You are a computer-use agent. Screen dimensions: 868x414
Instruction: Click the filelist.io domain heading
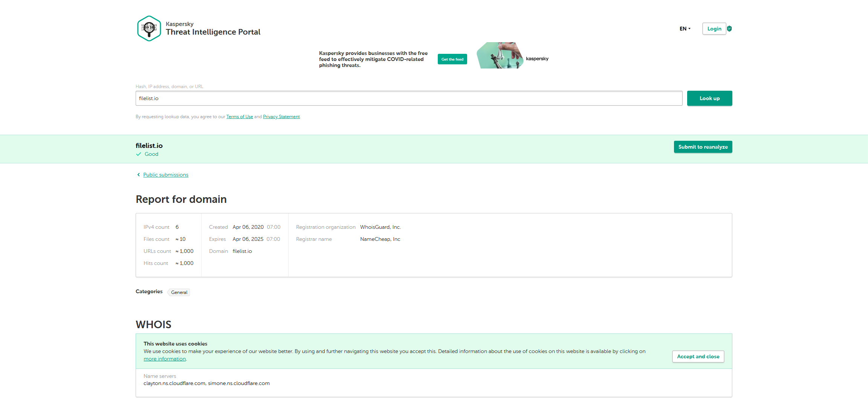pyautogui.click(x=149, y=146)
